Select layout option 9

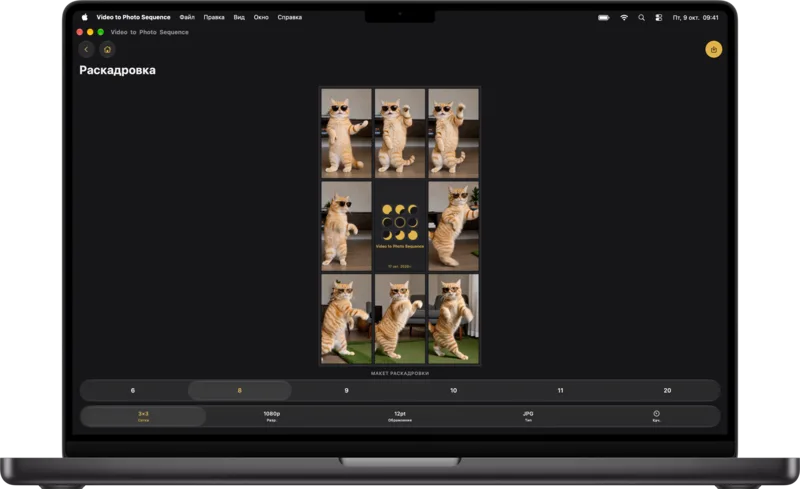(x=346, y=390)
